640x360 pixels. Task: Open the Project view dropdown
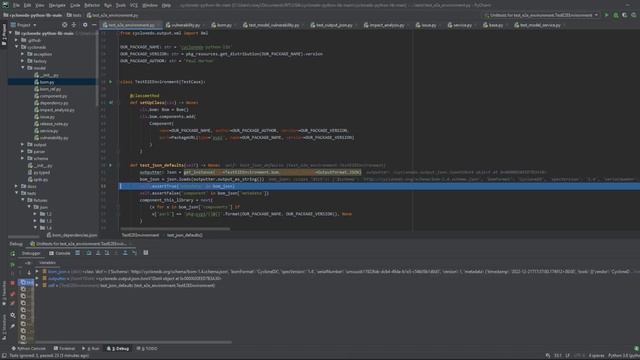pyautogui.click(x=24, y=25)
